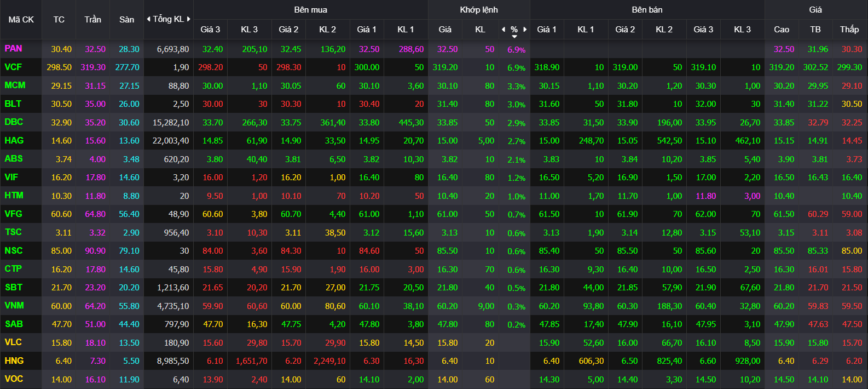Open stock symbol VIF

(11, 177)
